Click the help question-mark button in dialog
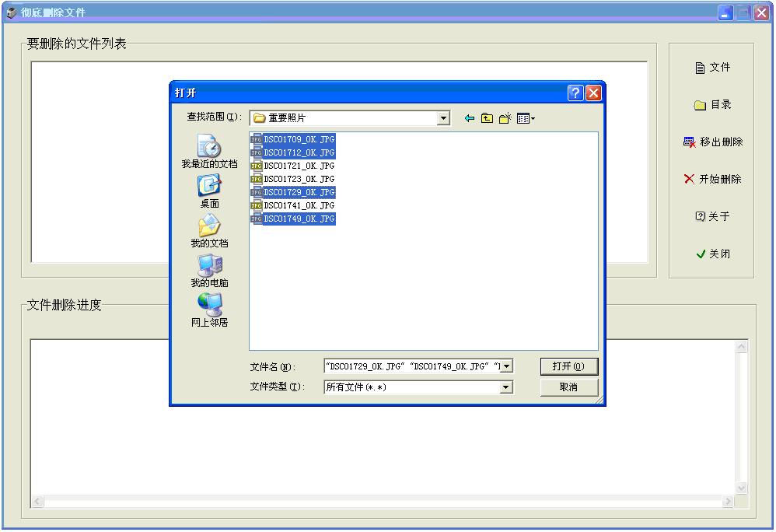Screen dimensions: 776x532 tap(575, 93)
